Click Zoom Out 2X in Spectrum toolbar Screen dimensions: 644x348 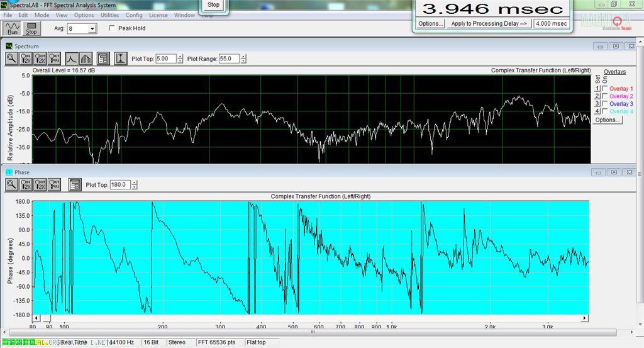tap(40, 59)
